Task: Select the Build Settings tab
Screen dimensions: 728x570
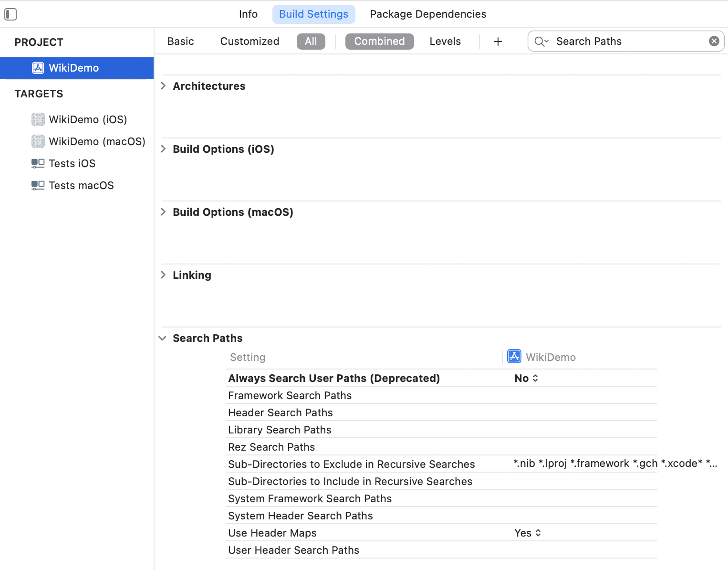Action: 314,14
